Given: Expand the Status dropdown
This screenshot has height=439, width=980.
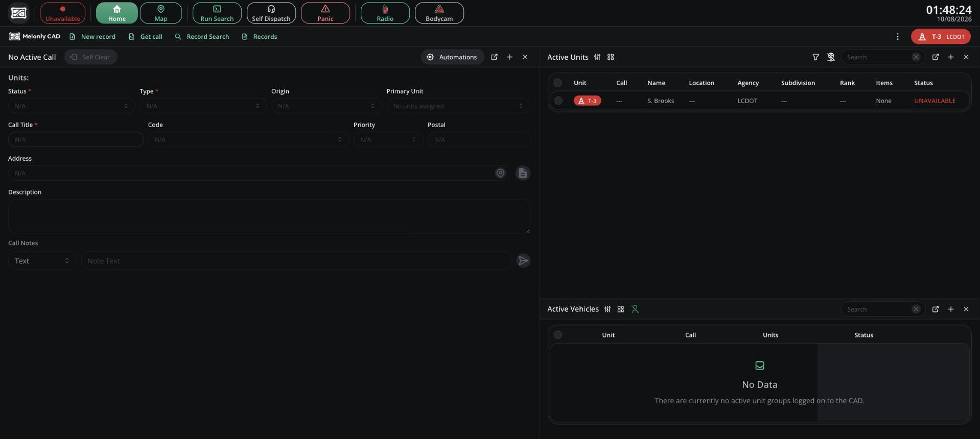Looking at the screenshot, I should coord(72,106).
